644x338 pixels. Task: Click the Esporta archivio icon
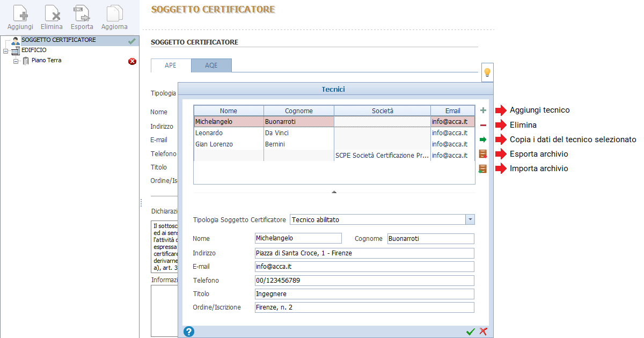click(x=483, y=154)
